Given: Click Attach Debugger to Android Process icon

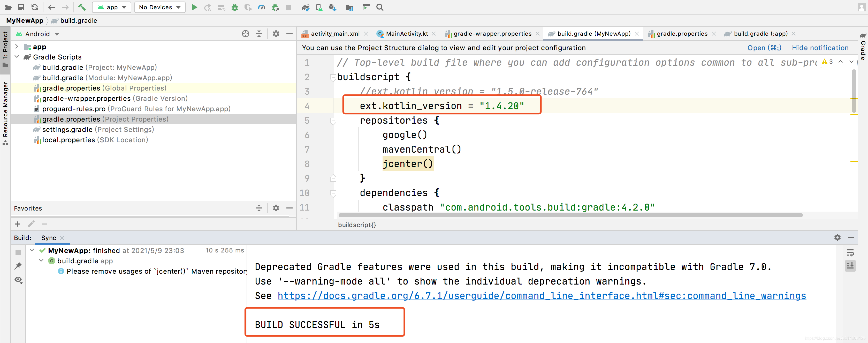Looking at the screenshot, I should pos(275,7).
